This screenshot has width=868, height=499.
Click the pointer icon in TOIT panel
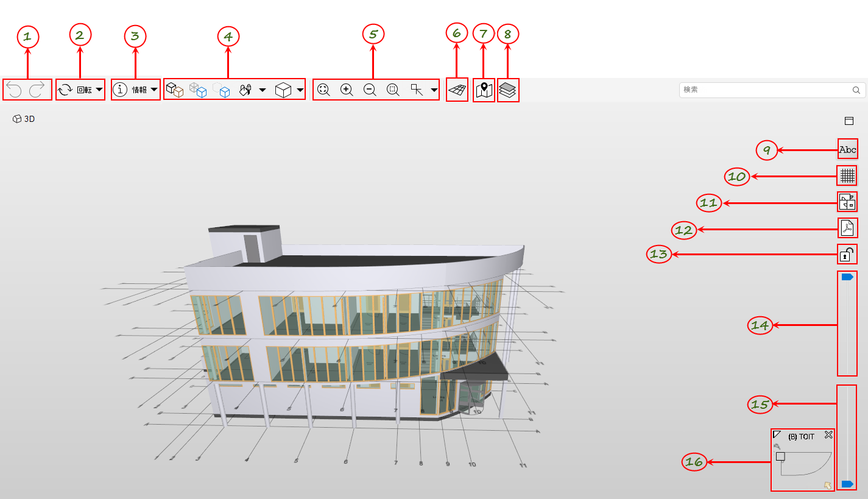[x=827, y=485]
